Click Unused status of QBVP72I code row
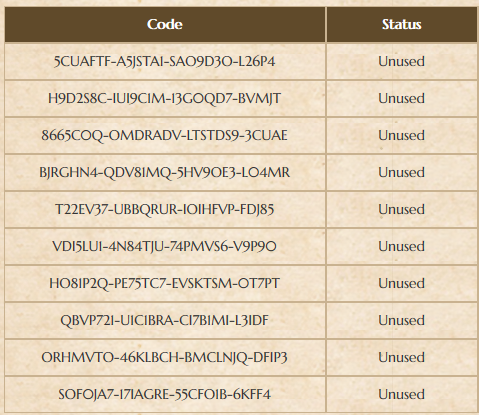Viewport: 479px width, 415px height. (402, 321)
